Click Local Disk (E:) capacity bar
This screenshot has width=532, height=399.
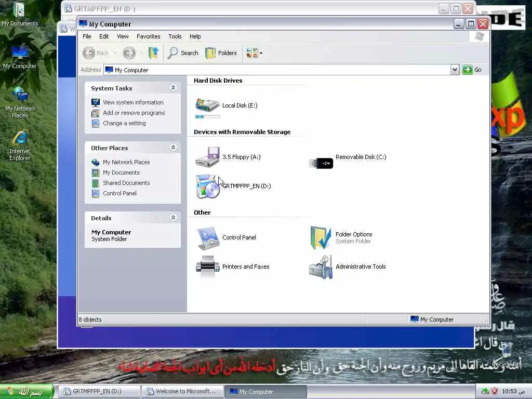(208, 117)
